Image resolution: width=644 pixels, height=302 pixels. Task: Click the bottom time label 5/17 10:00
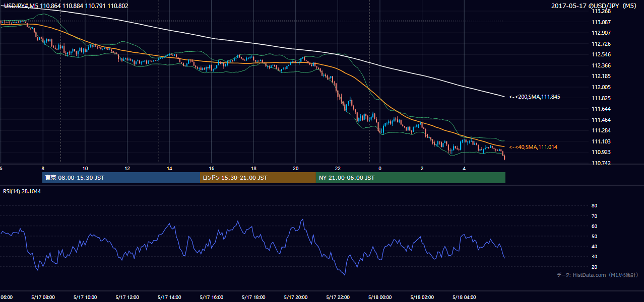[85, 297]
